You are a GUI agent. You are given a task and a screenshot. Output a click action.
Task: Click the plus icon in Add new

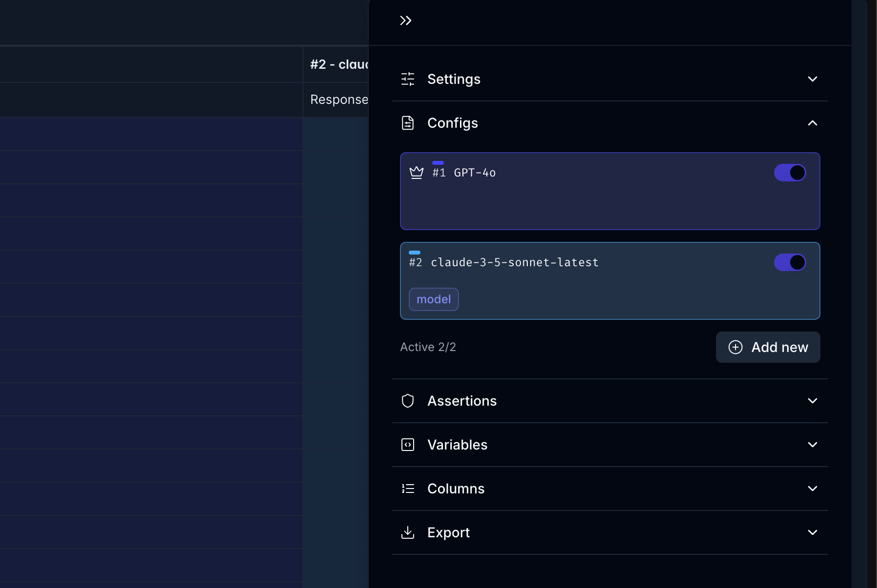coord(737,347)
